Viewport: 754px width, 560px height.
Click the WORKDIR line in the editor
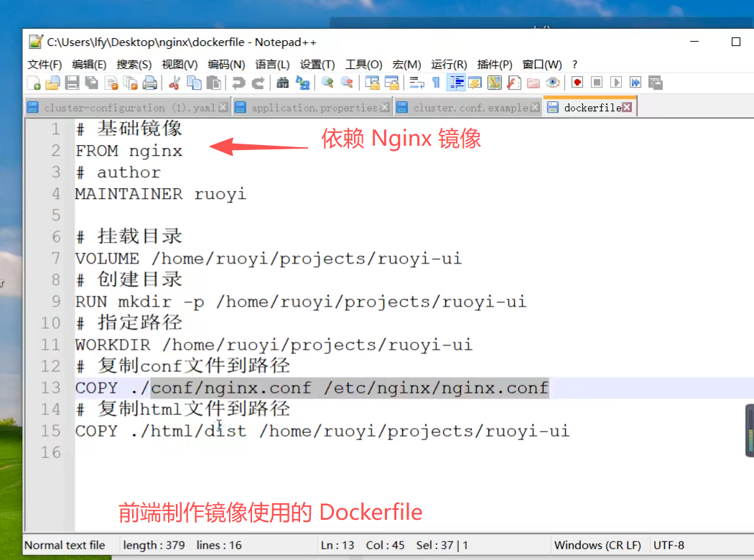click(274, 345)
